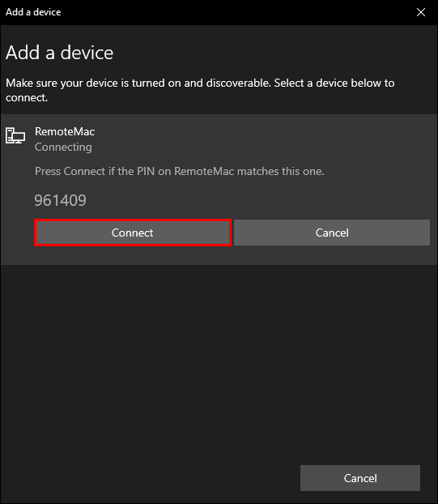Viewport: 438px width, 504px height.
Task: Click the PIN code 961409
Action: pyautogui.click(x=61, y=200)
